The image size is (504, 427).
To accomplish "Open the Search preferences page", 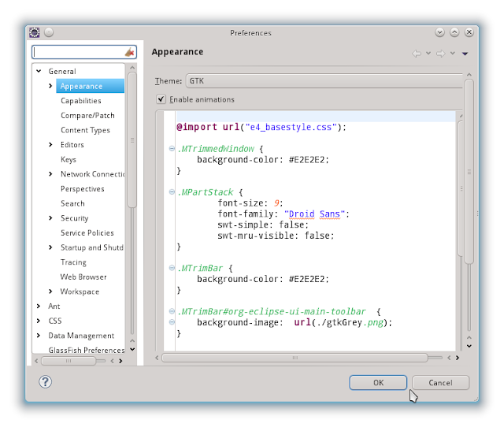I will (72, 203).
